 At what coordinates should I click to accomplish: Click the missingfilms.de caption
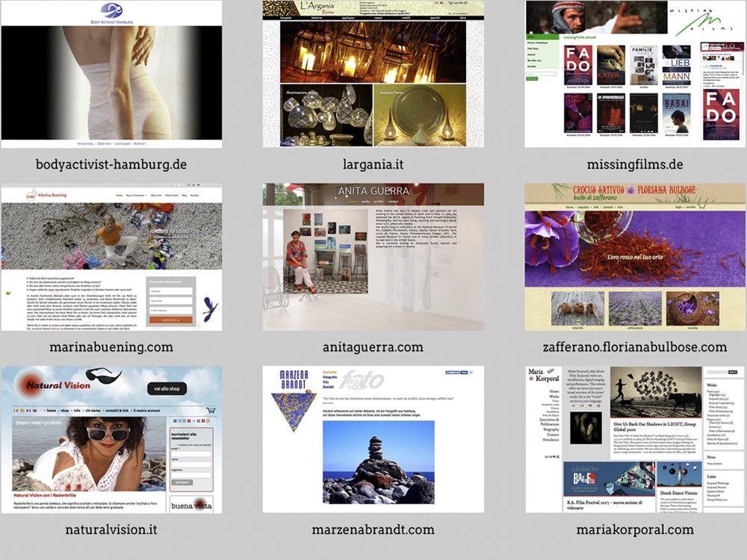pos(635,165)
